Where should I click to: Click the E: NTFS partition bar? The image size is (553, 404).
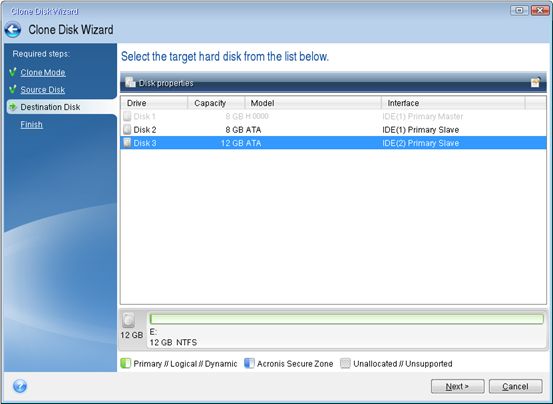point(347,319)
